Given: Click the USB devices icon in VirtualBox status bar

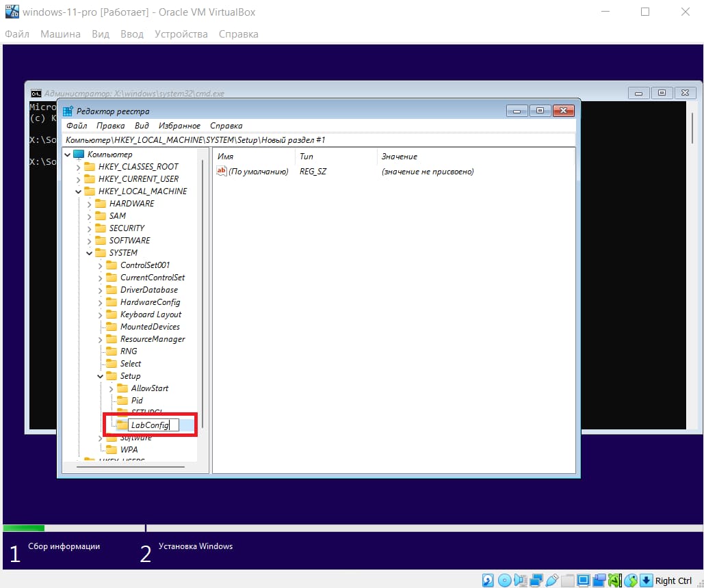Looking at the screenshot, I should pyautogui.click(x=552, y=580).
